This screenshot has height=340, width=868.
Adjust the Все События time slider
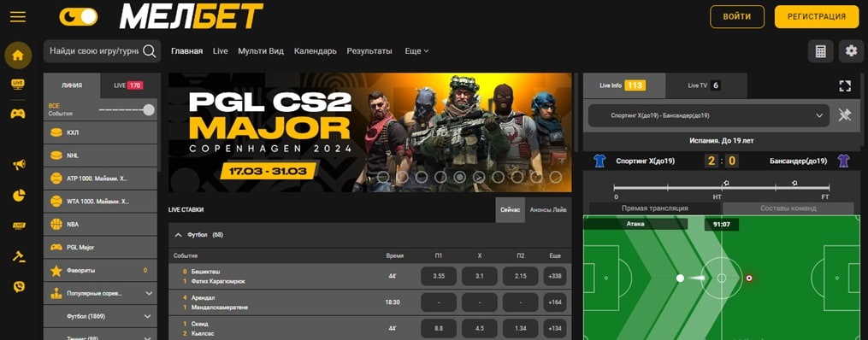127,109
